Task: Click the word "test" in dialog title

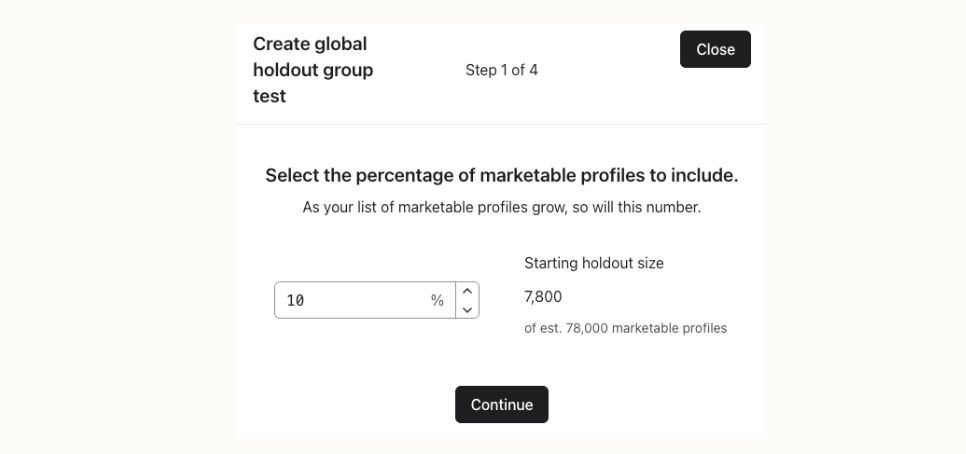Action: point(269,96)
